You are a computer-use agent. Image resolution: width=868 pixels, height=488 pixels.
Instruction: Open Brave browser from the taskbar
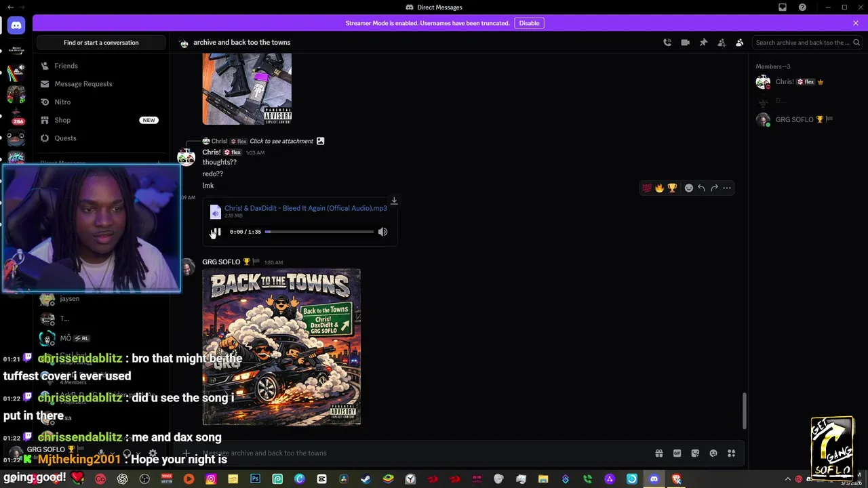point(676,479)
